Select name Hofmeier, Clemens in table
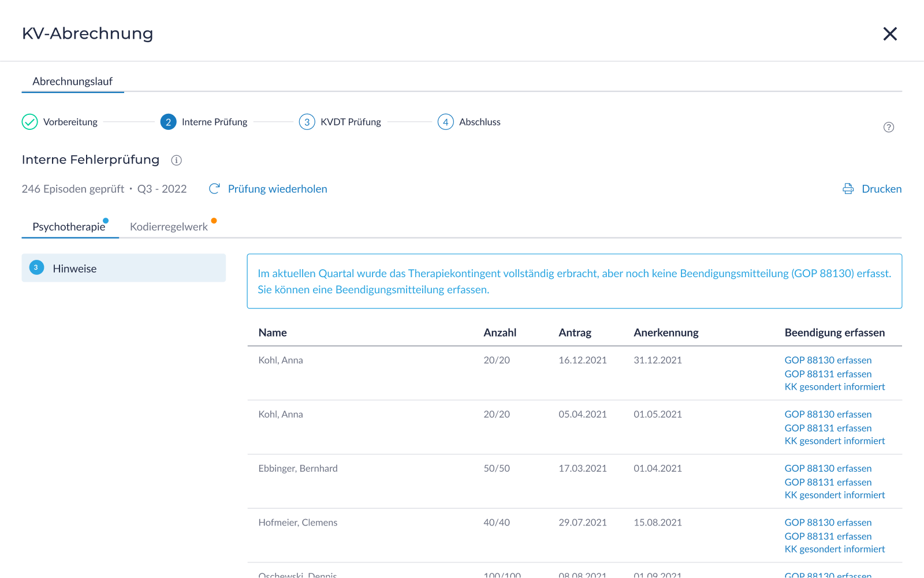Viewport: 924px width, 578px height. (x=298, y=523)
